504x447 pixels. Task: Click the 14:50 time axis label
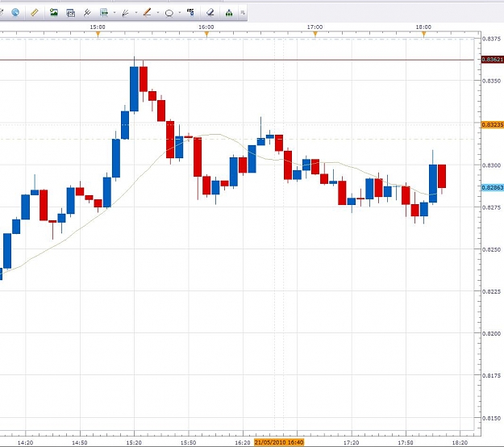(x=80, y=443)
